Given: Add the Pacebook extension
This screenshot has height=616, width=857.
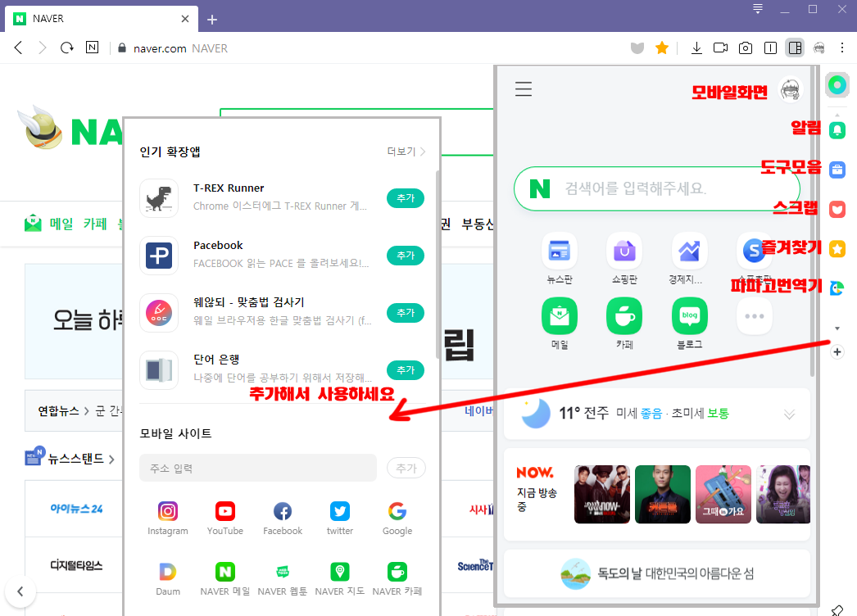Looking at the screenshot, I should pos(406,256).
